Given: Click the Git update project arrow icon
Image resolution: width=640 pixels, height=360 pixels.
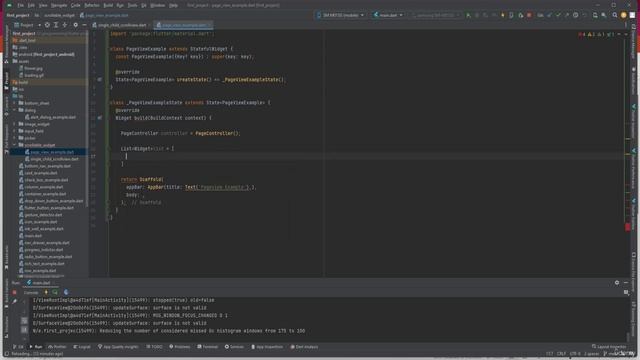Looking at the screenshot, I should [549, 15].
